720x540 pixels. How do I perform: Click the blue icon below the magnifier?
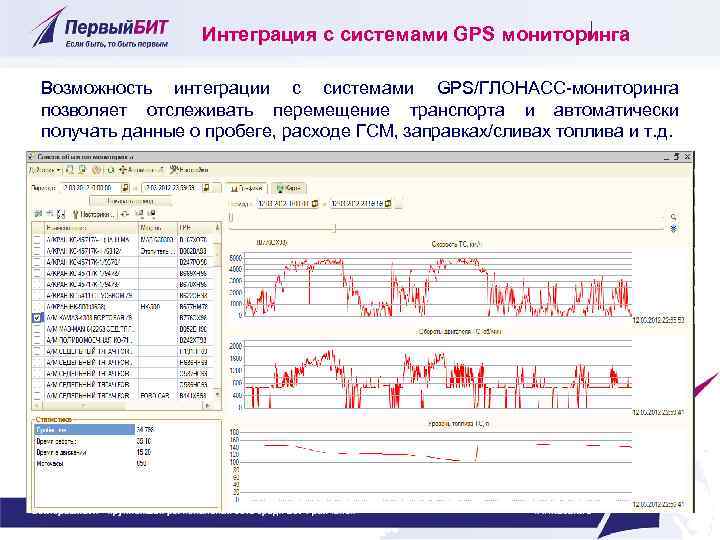(x=673, y=228)
